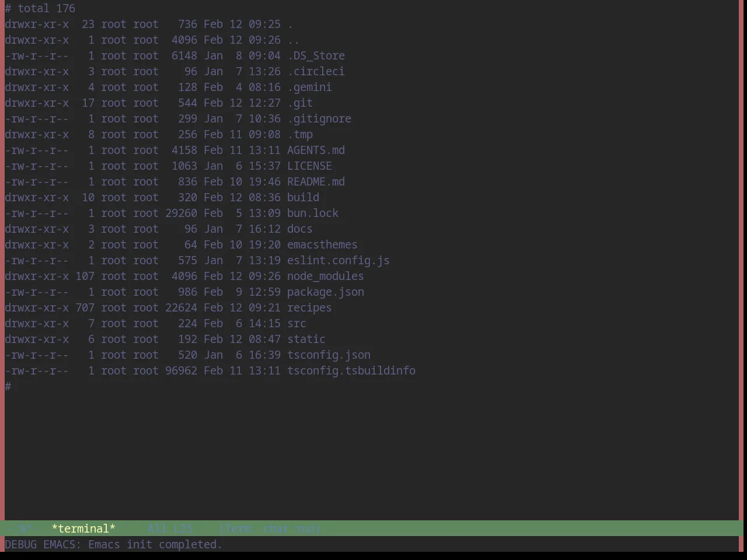Click the static directory name
This screenshot has width=747, height=560.
[306, 339]
